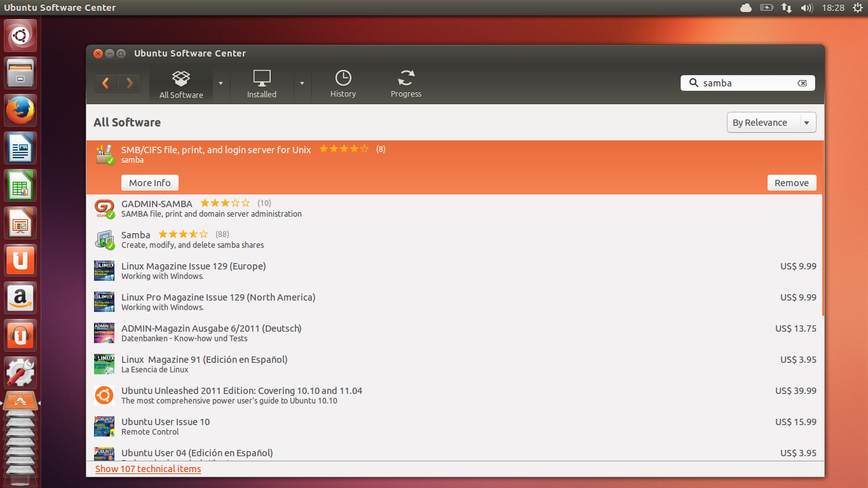Click Ubuntu Unleashed 2011 Edition icon
Viewport: 868px width, 488px height.
[x=104, y=395]
